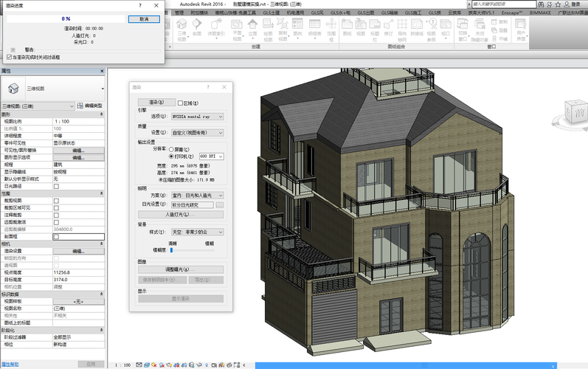Cancel the rendering progress

point(143,19)
